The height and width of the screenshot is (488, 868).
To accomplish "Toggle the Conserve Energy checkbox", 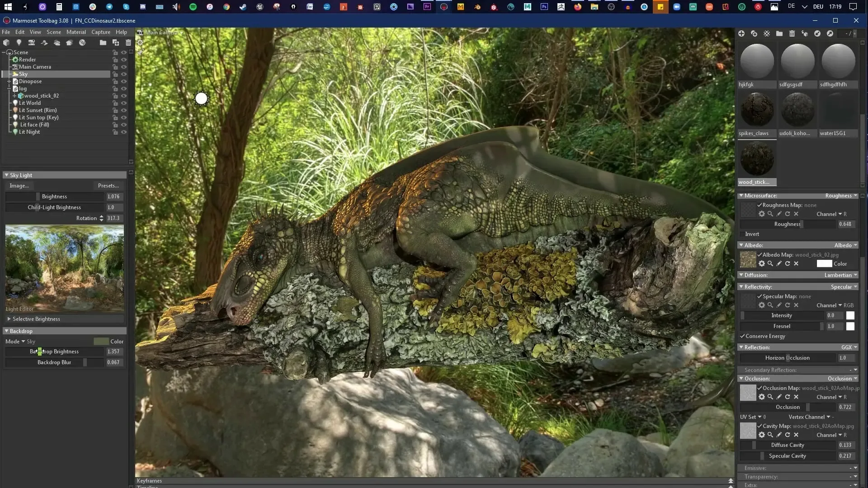I will point(742,336).
